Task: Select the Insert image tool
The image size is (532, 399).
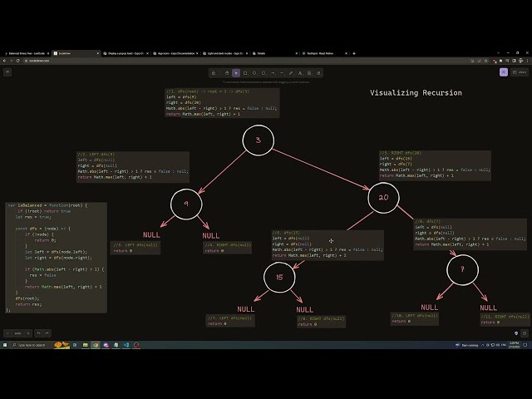Action: [309, 73]
